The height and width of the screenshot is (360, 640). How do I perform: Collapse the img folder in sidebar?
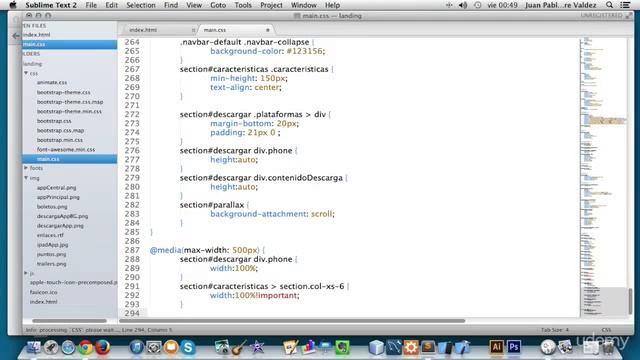(26, 178)
